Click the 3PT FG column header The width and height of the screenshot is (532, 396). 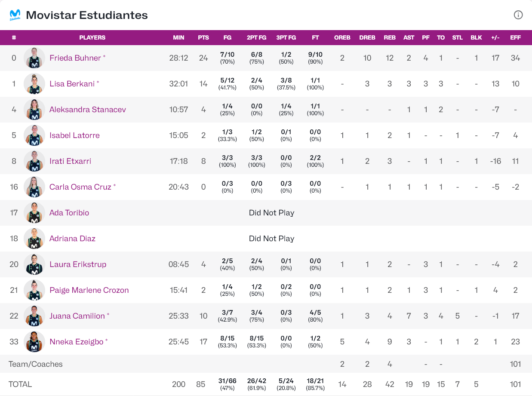click(286, 37)
